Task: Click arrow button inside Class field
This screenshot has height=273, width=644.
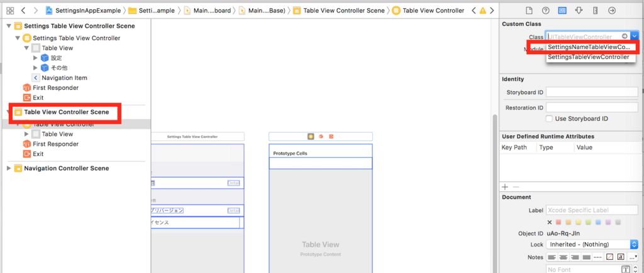Action: click(625, 36)
